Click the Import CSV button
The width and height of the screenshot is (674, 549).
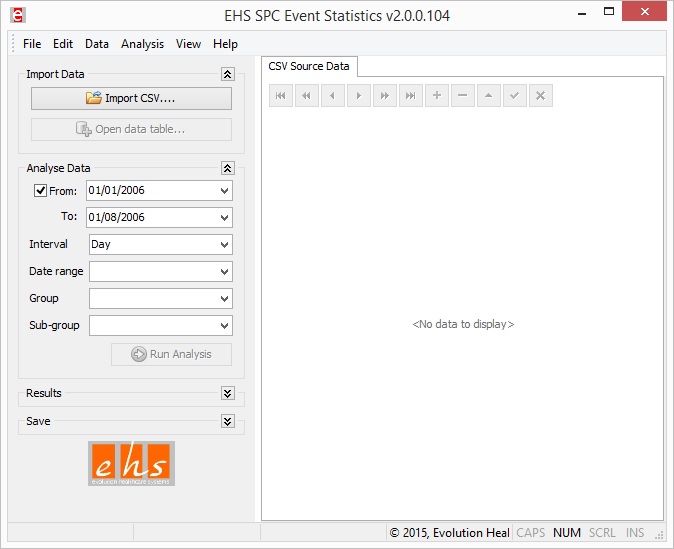coord(131,98)
